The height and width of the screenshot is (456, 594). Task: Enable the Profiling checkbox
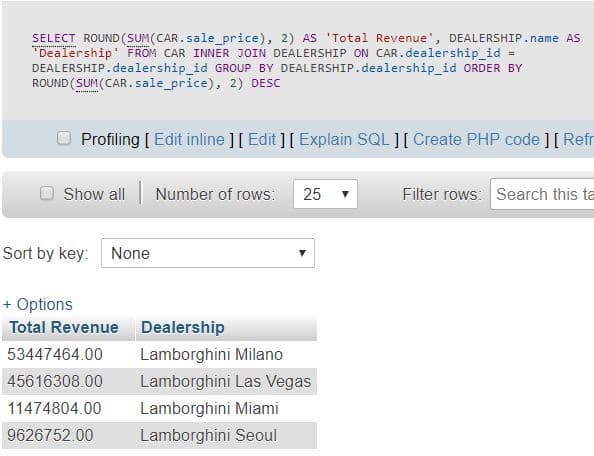[64, 138]
